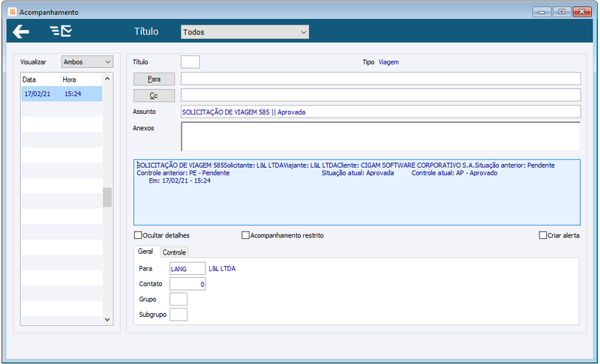Click the list scroll down arrow
This screenshot has width=600, height=364.
(x=107, y=319)
